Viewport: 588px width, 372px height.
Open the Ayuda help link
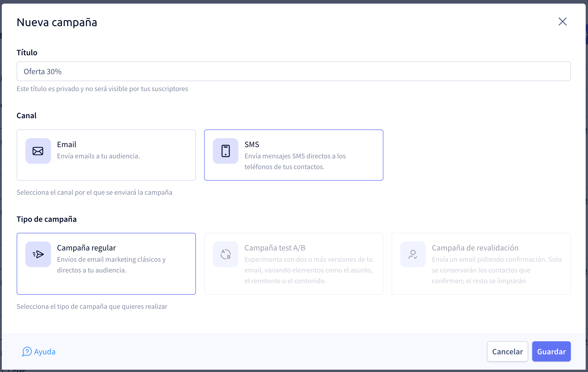(x=39, y=352)
